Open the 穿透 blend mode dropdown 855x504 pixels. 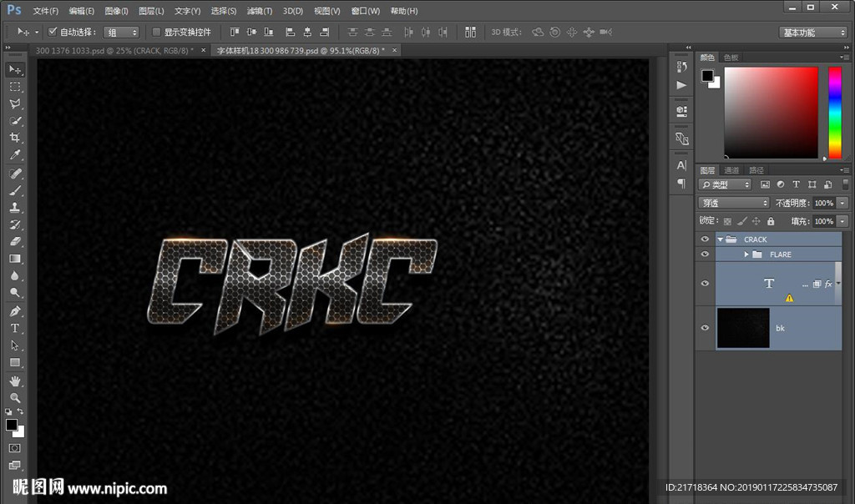click(x=734, y=204)
